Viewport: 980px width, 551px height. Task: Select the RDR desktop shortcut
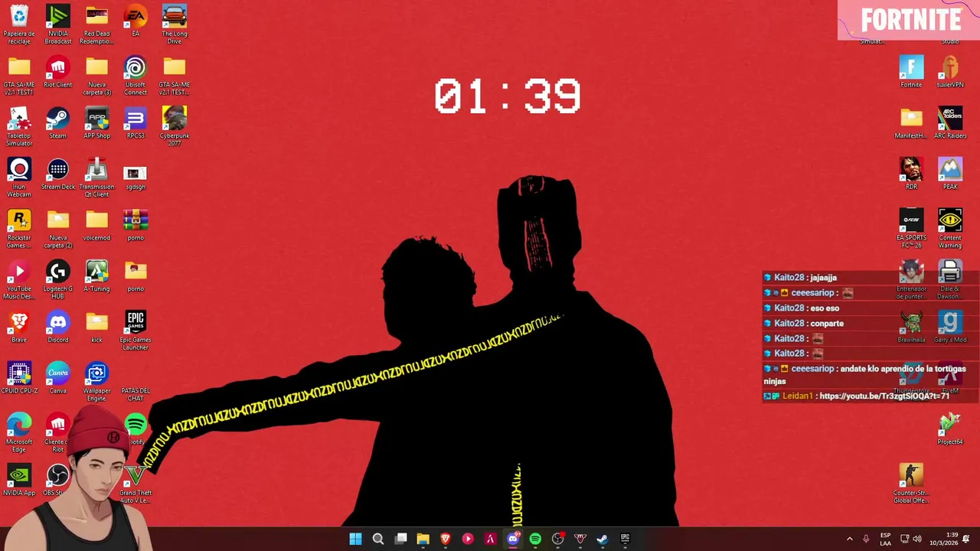(x=911, y=174)
